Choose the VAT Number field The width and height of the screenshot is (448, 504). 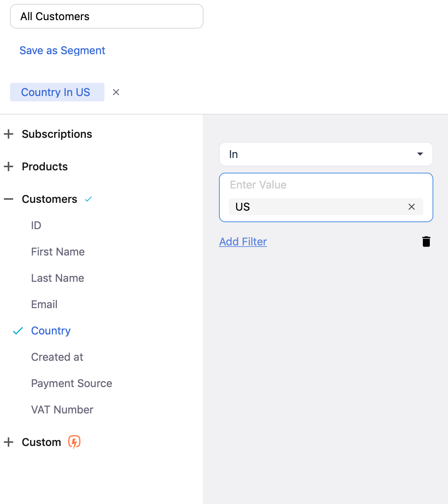coord(62,410)
